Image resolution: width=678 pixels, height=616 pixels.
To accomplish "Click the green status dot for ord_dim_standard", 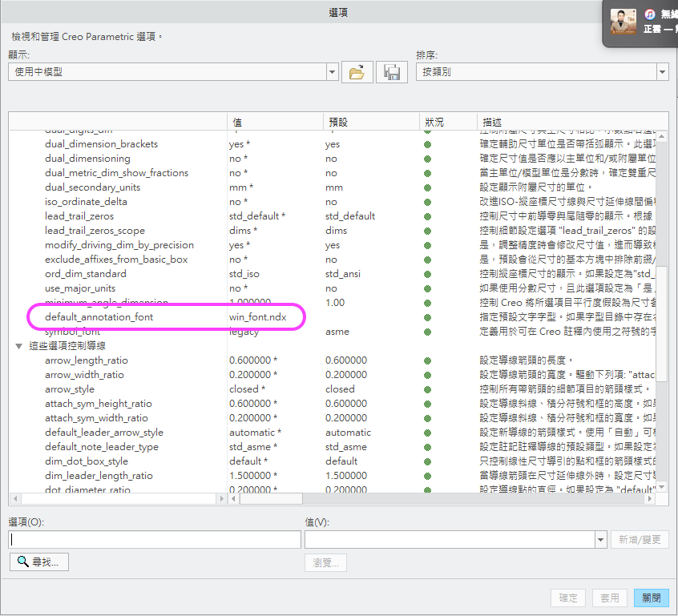I will point(428,274).
